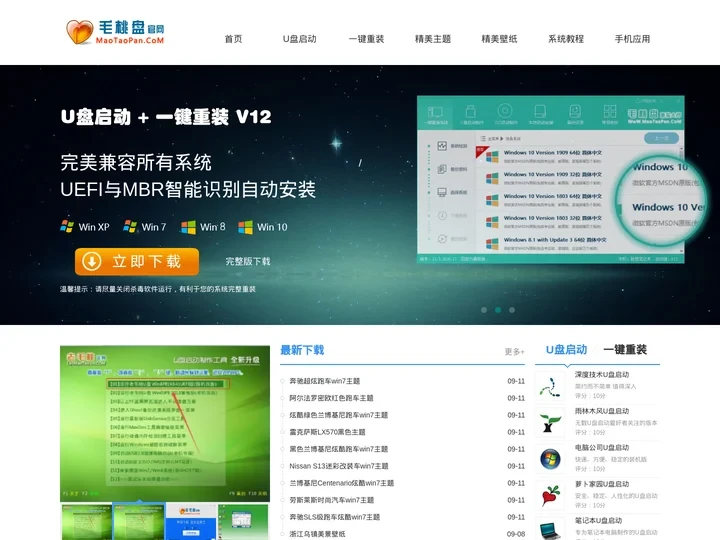This screenshot has width=720, height=540.
Task: Open 奔驰SLS级跑车炫酷win7主题
Action: point(335,517)
